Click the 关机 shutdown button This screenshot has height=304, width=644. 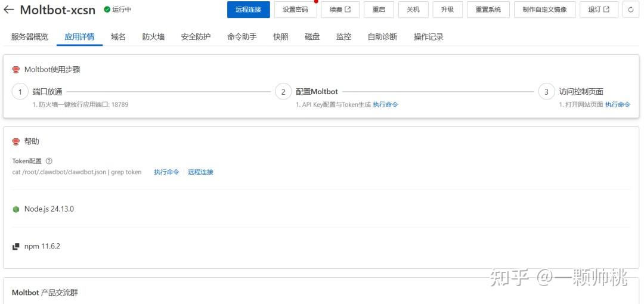tap(413, 10)
